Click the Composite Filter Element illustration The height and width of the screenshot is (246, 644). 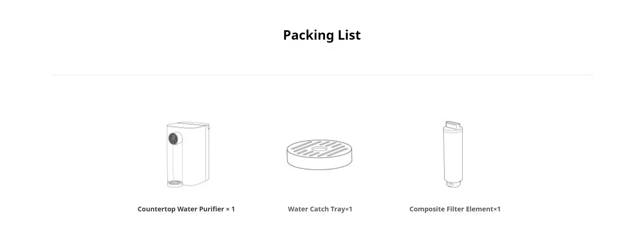(453, 154)
